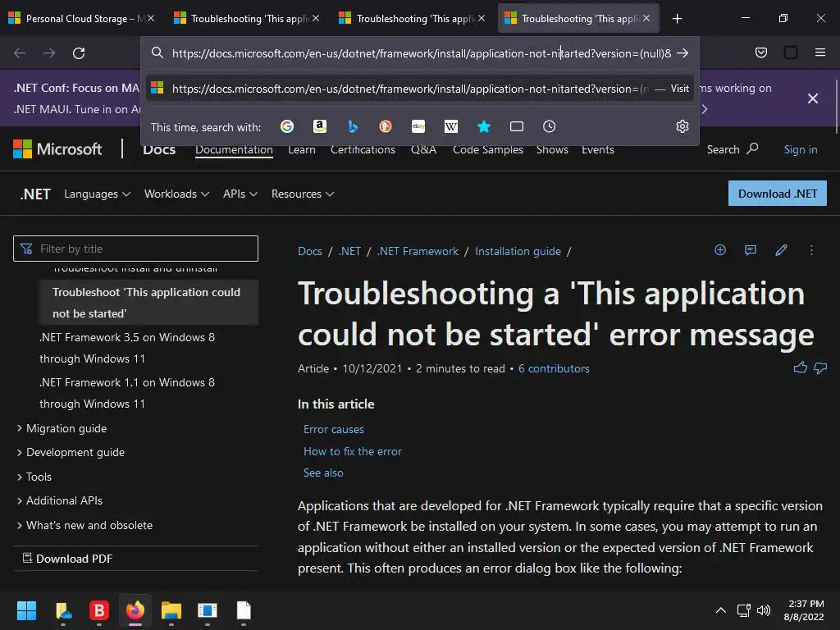The image size is (840, 630).
Task: Mark article unhelpful with thumbs down
Action: (820, 367)
